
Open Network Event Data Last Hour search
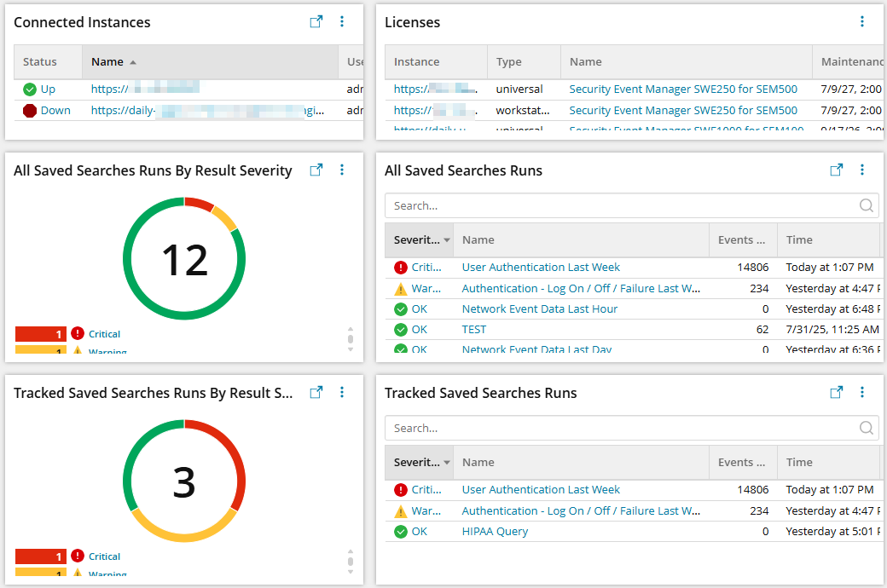click(x=539, y=309)
